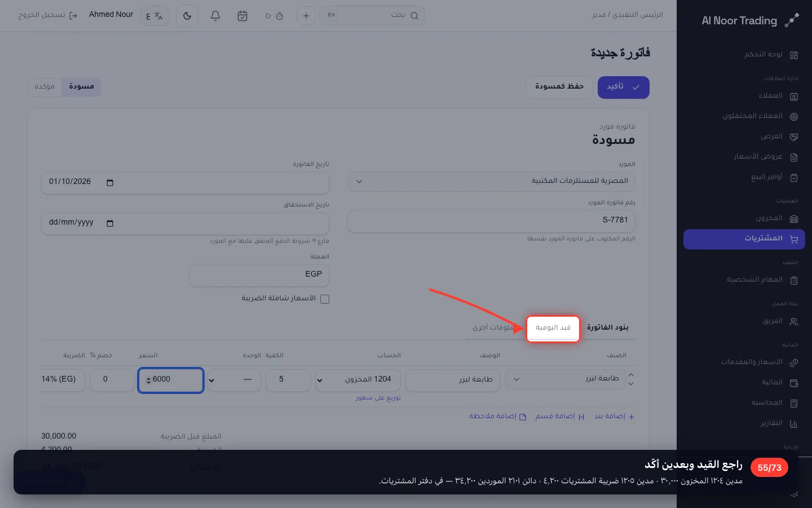Screen dimensions: 812x508
Task: Click the reports bar chart icon
Action: (x=794, y=423)
